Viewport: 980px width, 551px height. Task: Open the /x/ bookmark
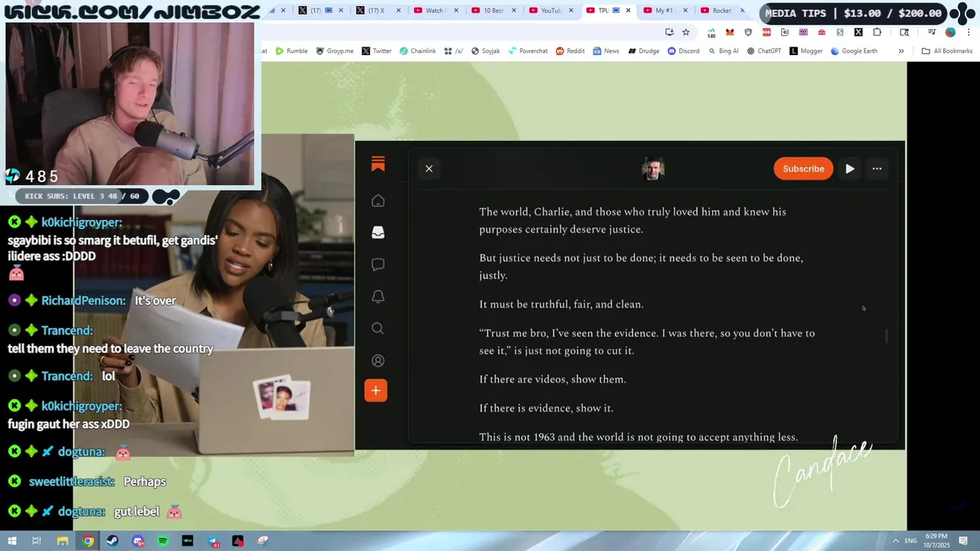click(454, 51)
